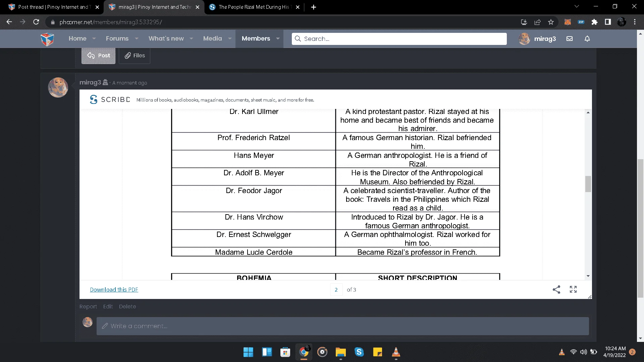This screenshot has height=362, width=644.
Task: Open Microsoft Store from taskbar
Action: tap(285, 352)
